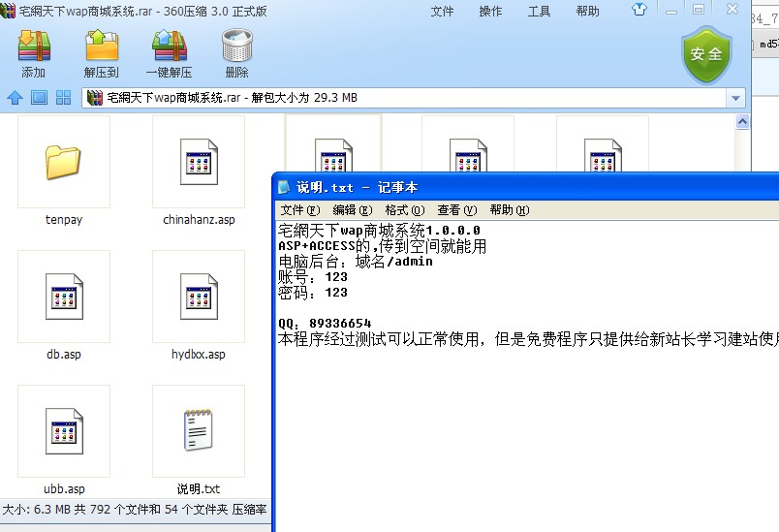Click the chinahanz.asp file name label
This screenshot has width=779, height=532.
pyautogui.click(x=199, y=220)
